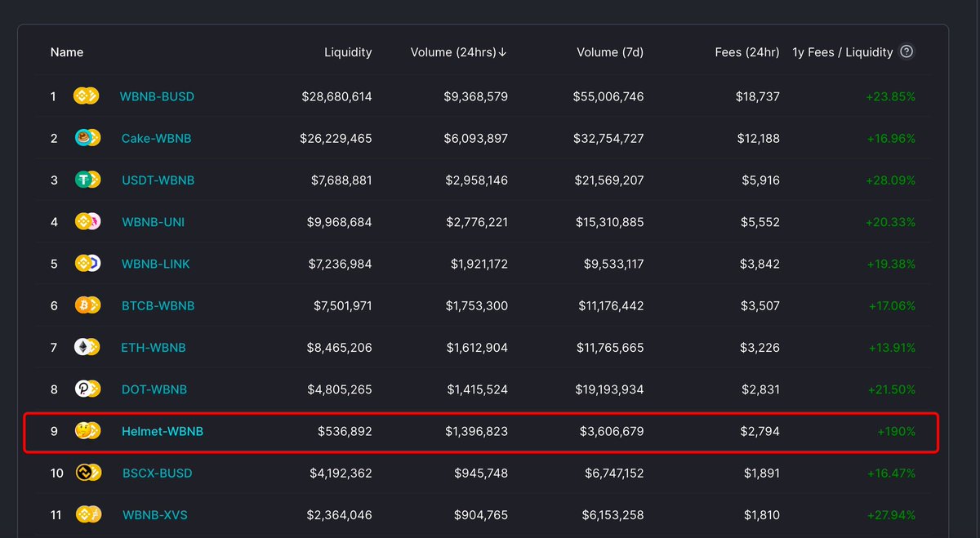Select the $4,192,362 liquidity value
The height and width of the screenshot is (538, 980).
pyautogui.click(x=341, y=473)
